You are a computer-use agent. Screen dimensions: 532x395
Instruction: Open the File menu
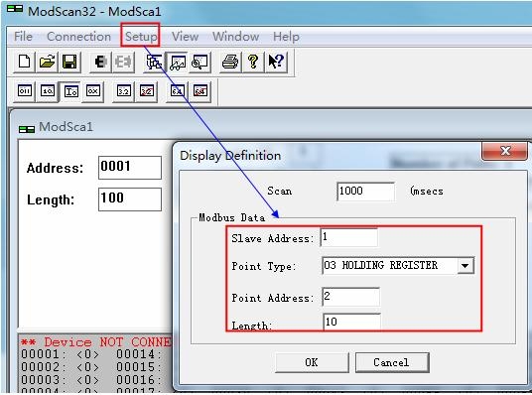[23, 36]
